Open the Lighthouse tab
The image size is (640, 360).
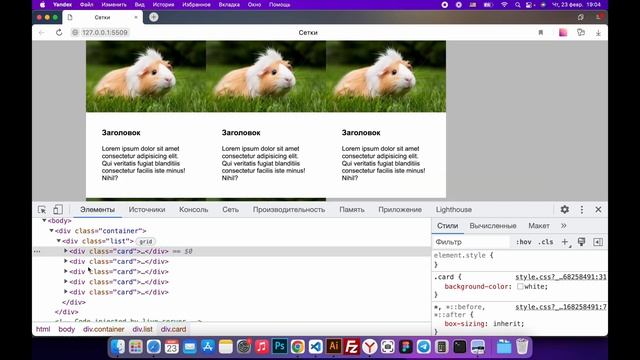click(x=453, y=209)
